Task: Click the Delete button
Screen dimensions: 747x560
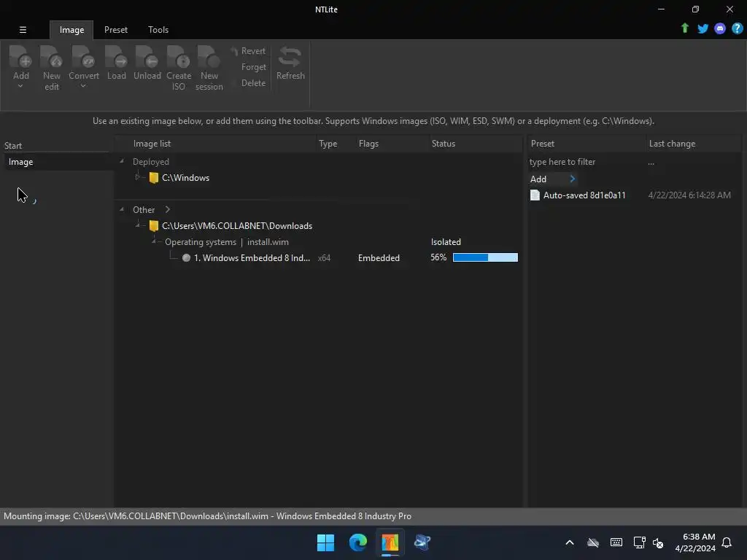Action: point(253,83)
